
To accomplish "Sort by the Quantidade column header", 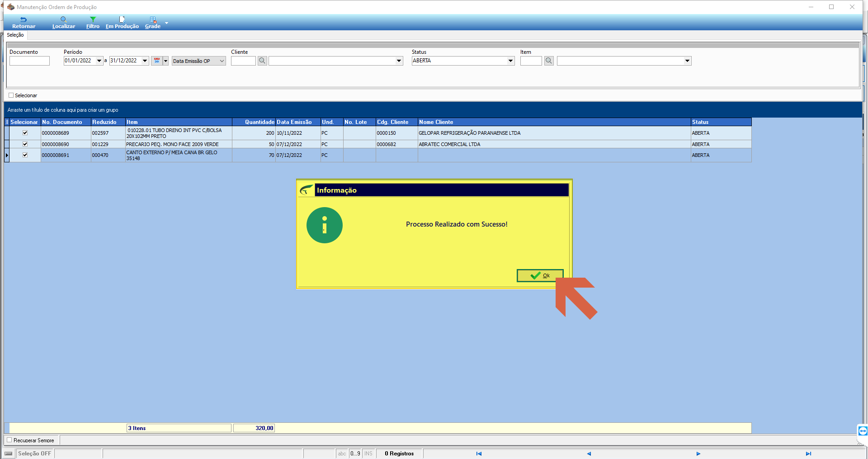I will click(x=254, y=122).
